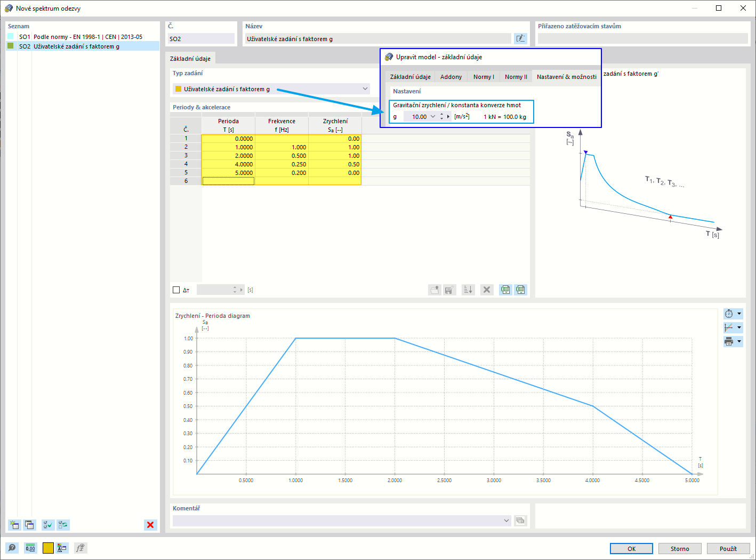The image size is (756, 560).
Task: Click the app icon in title bar
Action: [x=9, y=9]
